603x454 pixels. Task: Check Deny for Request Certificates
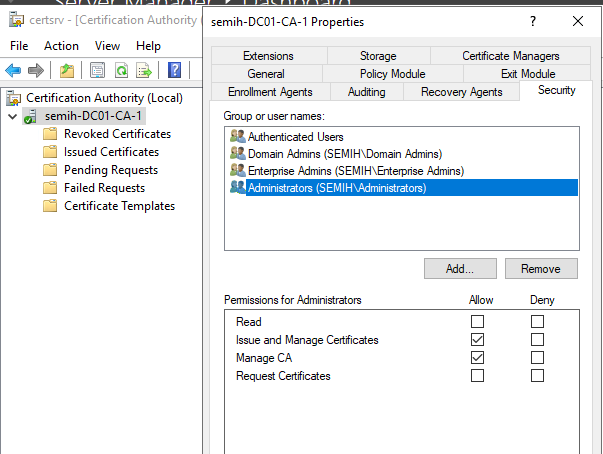(538, 376)
